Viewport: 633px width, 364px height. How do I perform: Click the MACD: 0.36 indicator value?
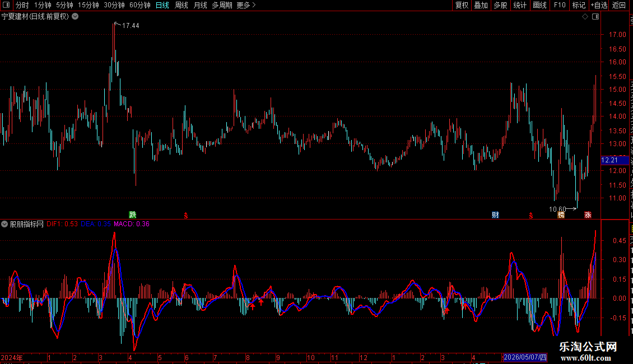click(x=132, y=224)
